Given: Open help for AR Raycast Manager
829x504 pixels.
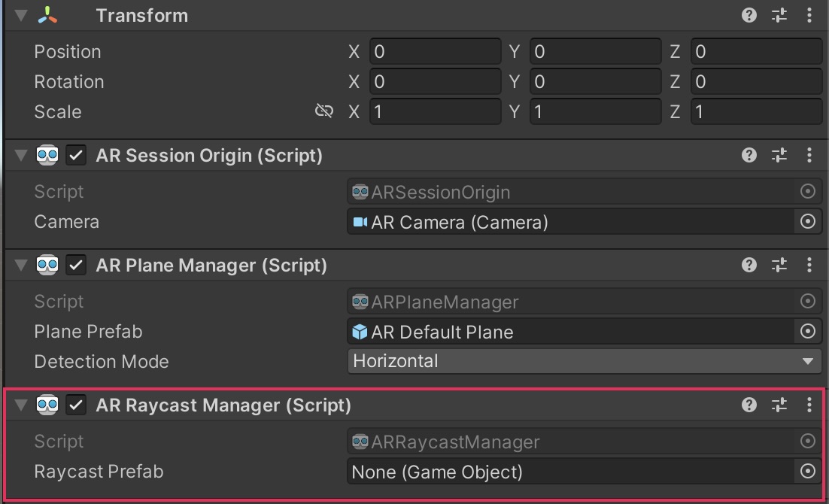Looking at the screenshot, I should pyautogui.click(x=749, y=405).
